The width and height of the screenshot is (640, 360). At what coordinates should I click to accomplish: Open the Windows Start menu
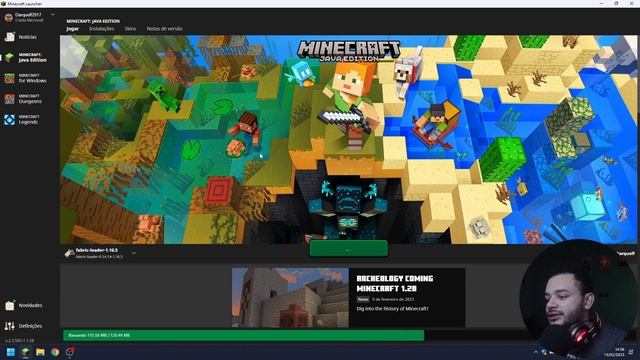point(11,352)
